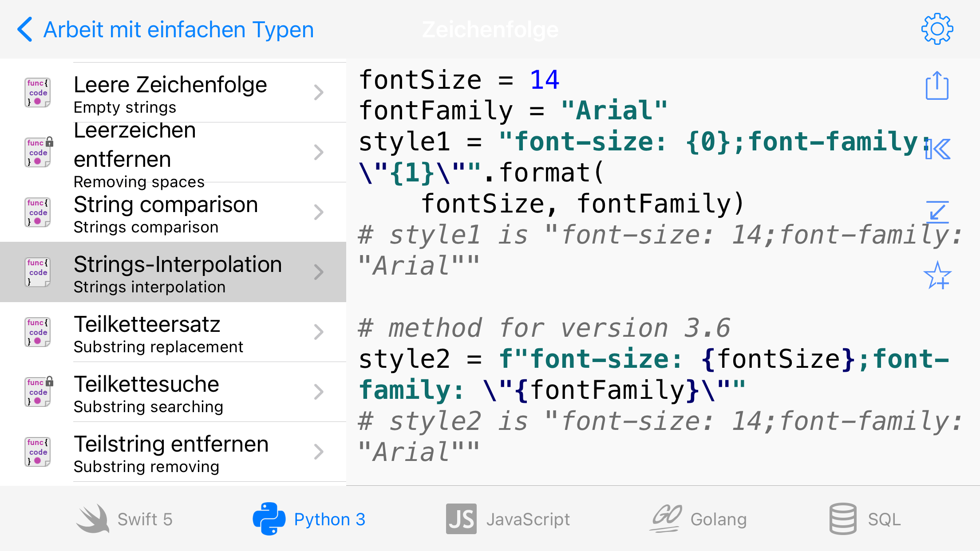
Task: Open the settings gear icon
Action: 937,29
